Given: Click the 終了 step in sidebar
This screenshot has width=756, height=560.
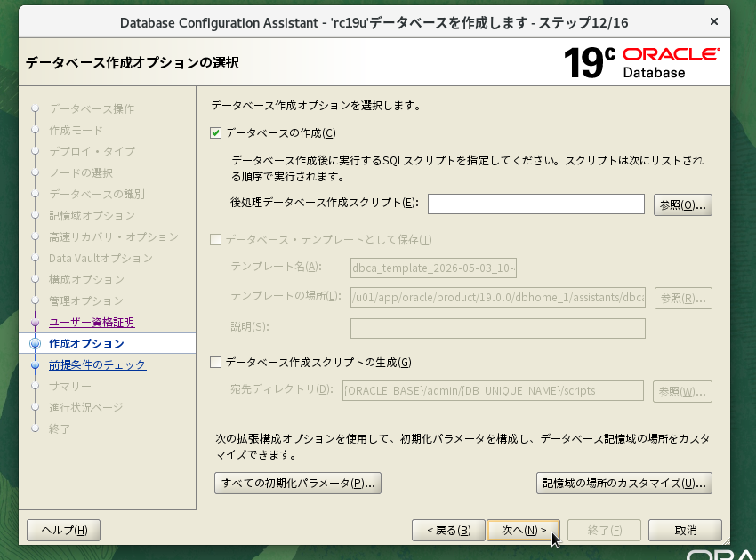Looking at the screenshot, I should click(x=60, y=429).
